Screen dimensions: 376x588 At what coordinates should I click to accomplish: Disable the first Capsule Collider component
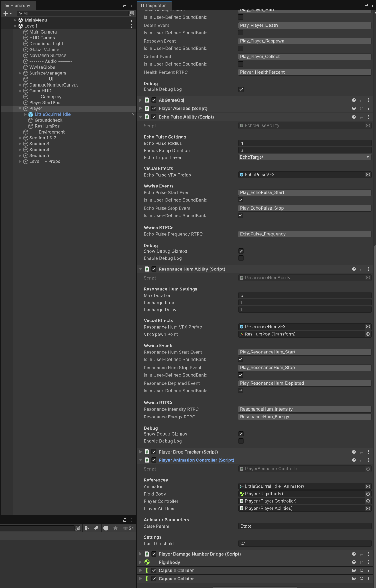[x=154, y=570]
